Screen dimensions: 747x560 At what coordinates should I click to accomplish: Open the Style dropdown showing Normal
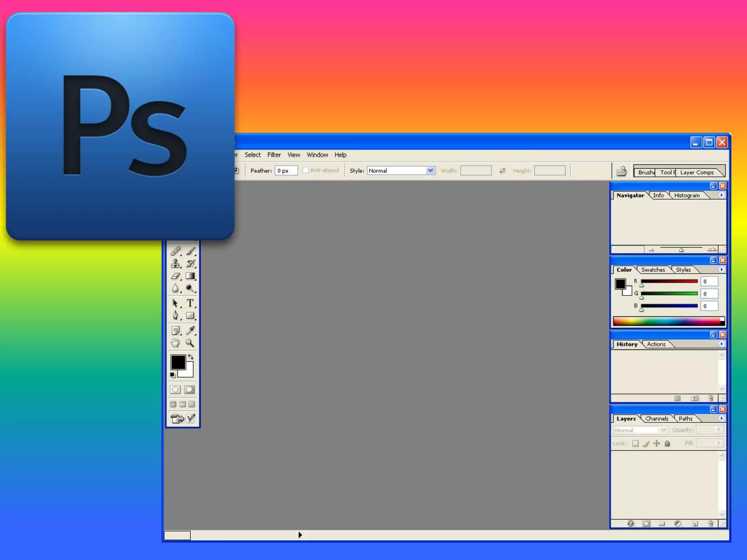[430, 170]
